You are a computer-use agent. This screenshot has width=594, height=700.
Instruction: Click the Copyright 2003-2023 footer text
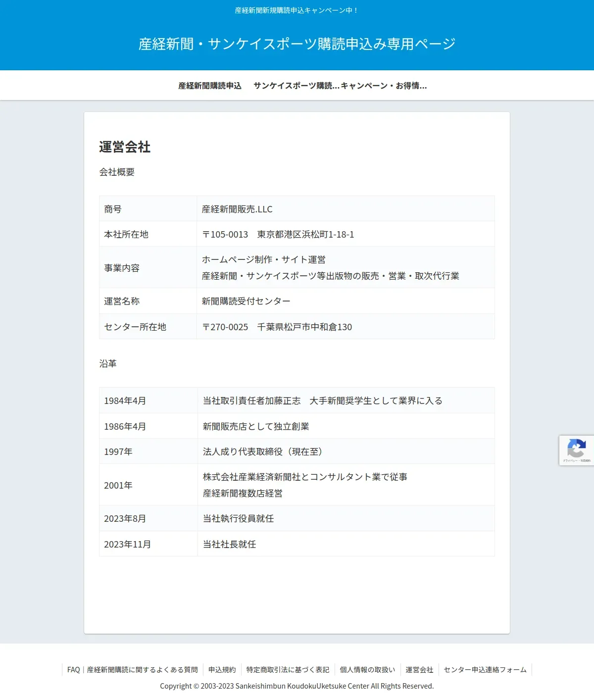(297, 686)
